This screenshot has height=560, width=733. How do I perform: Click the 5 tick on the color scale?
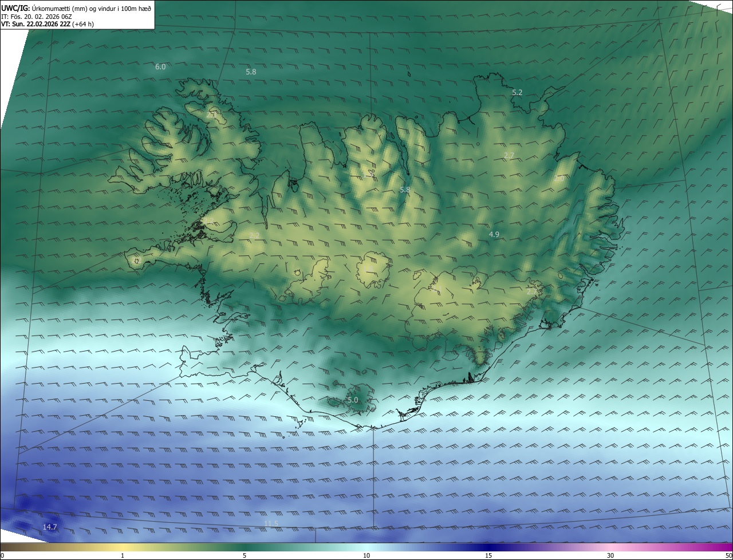click(x=245, y=555)
